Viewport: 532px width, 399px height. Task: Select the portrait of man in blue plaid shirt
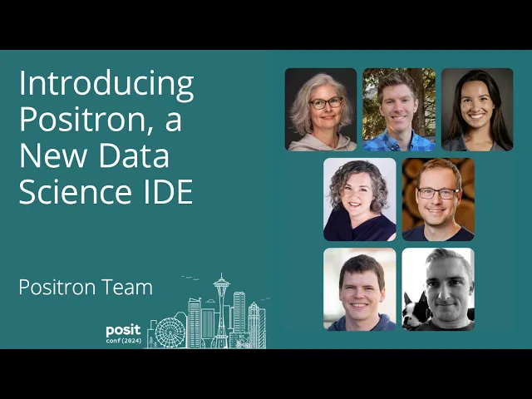[399, 110]
